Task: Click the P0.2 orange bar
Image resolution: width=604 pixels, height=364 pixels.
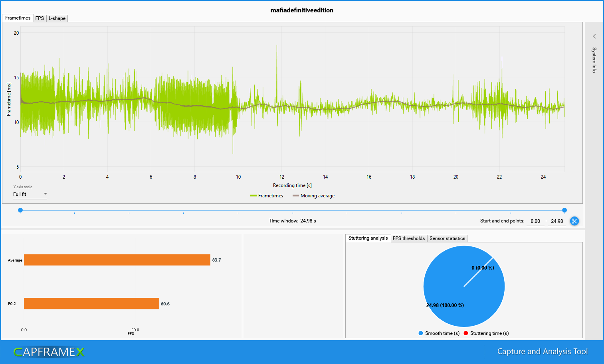Action: (x=91, y=303)
